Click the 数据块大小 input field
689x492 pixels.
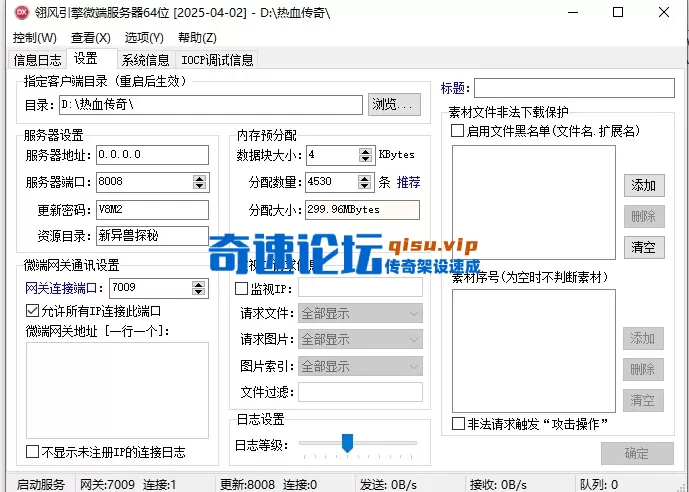coord(332,155)
